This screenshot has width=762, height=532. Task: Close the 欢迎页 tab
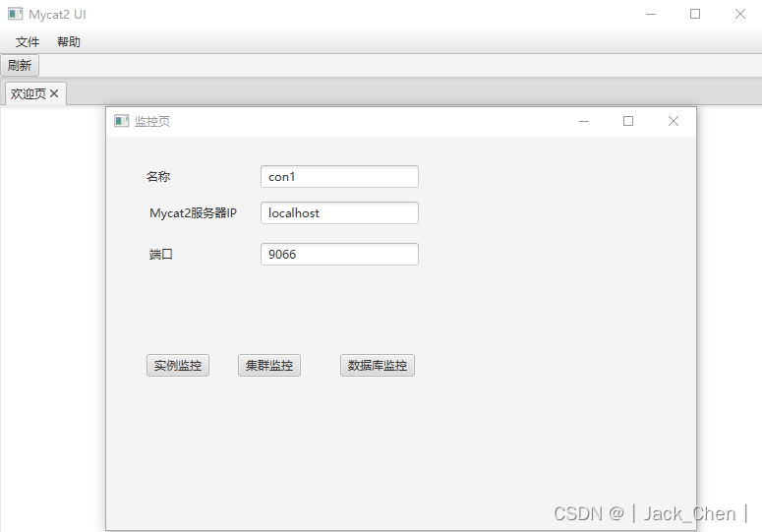tap(54, 93)
